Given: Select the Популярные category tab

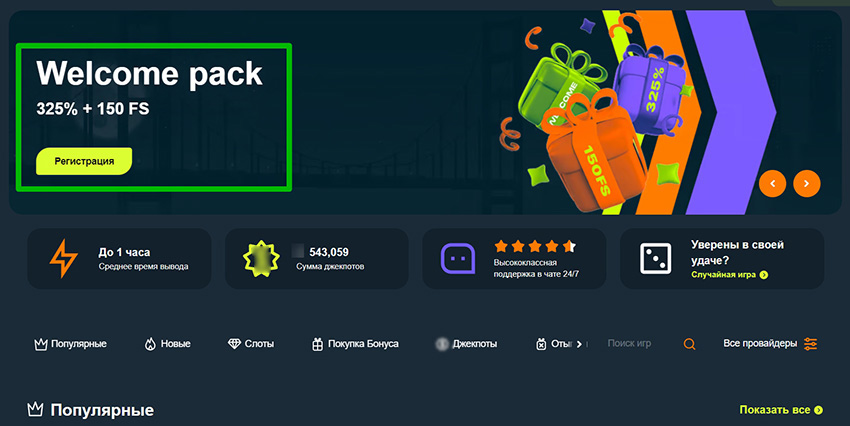Looking at the screenshot, I should [70, 344].
